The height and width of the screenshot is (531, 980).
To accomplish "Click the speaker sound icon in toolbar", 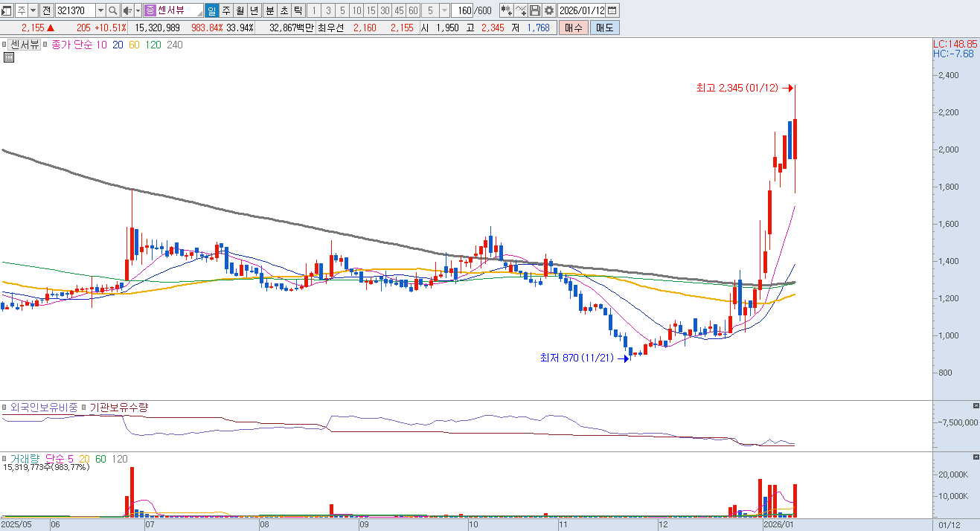I will pos(127,10).
